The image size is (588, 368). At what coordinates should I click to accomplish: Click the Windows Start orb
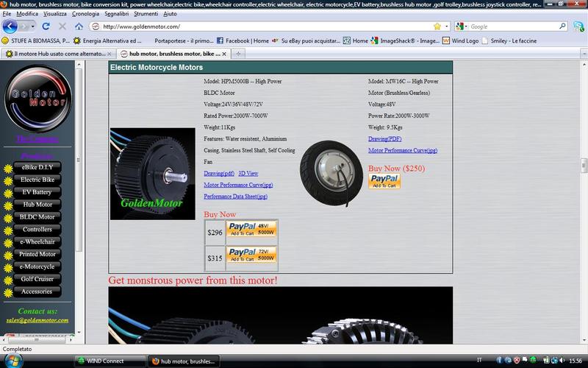13,361
